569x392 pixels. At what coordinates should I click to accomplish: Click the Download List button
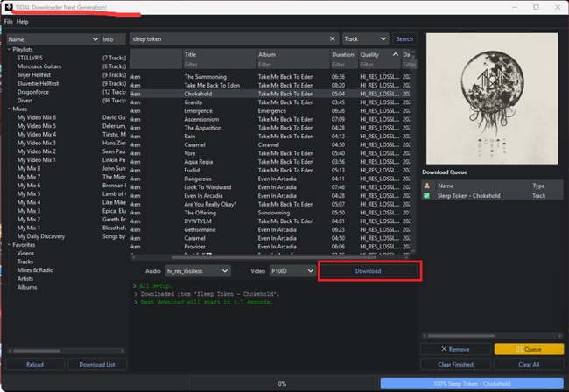[97, 365]
